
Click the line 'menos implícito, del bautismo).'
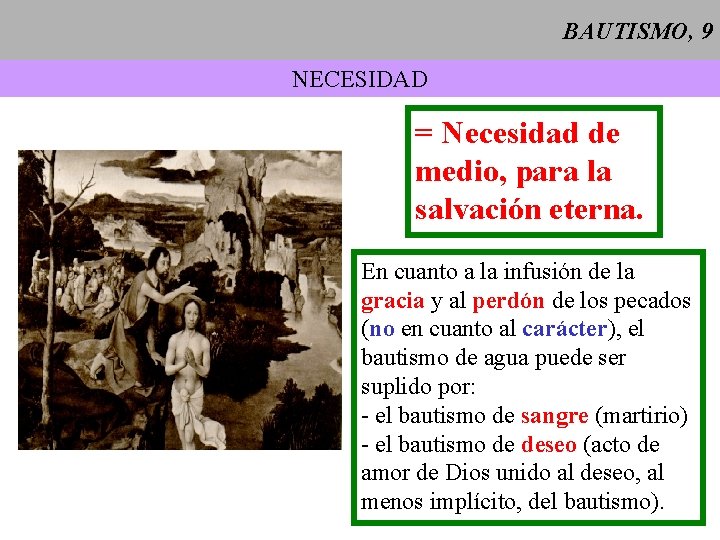(x=512, y=502)
